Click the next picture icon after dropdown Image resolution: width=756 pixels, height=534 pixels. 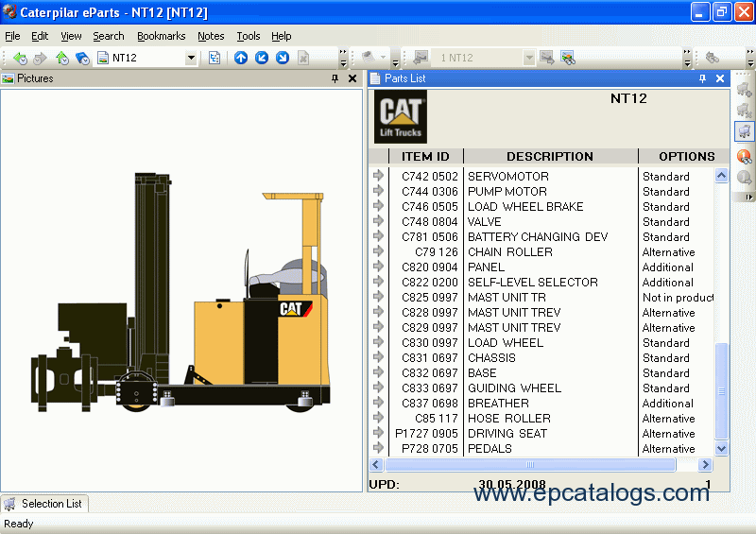point(547,58)
